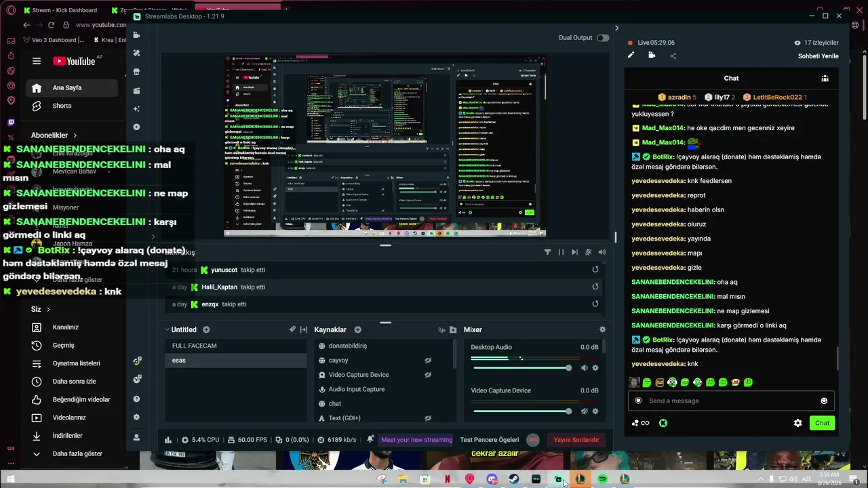Open Video Capture Device audio settings gear
Image resolution: width=868 pixels, height=488 pixels.
pyautogui.click(x=595, y=411)
